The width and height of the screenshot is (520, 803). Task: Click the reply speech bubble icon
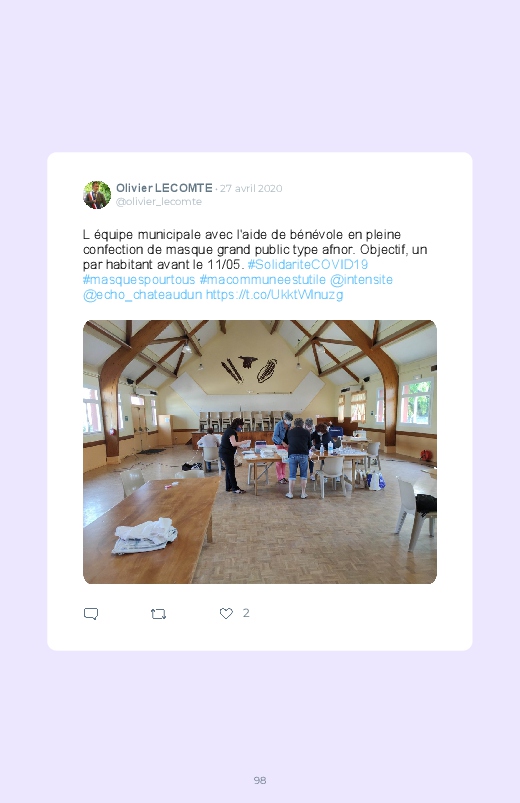91,614
